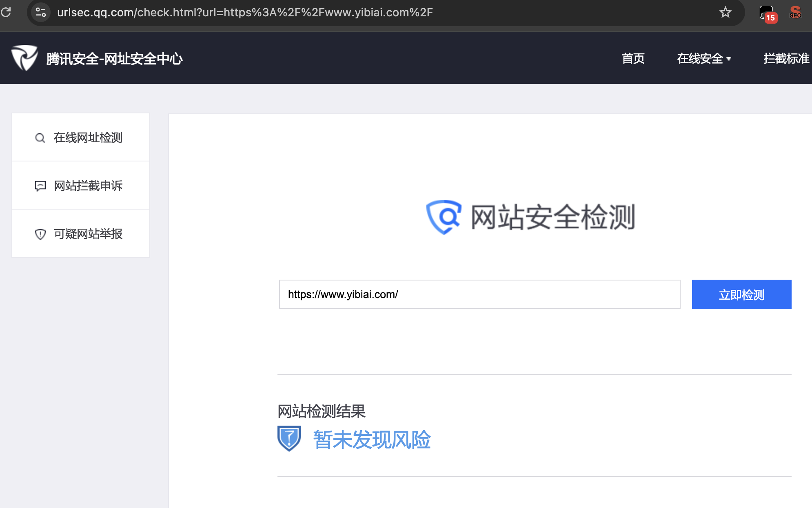The width and height of the screenshot is (812, 508).
Task: Open the SEO browser extension icon
Action: (795, 12)
